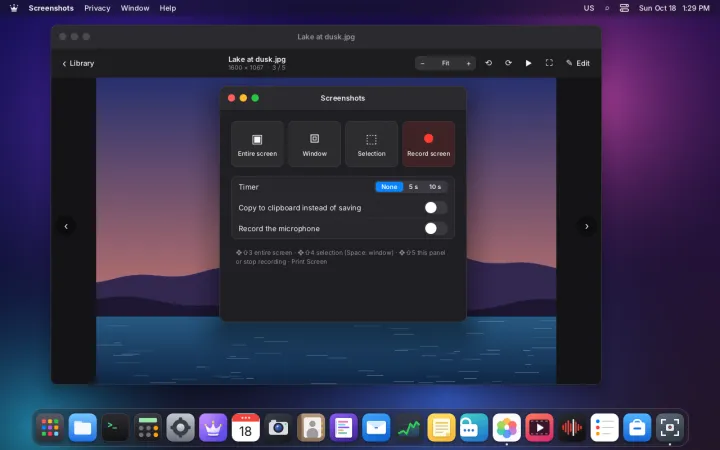Open the green stocks chart app
This screenshot has width=720, height=450.
[x=409, y=428]
